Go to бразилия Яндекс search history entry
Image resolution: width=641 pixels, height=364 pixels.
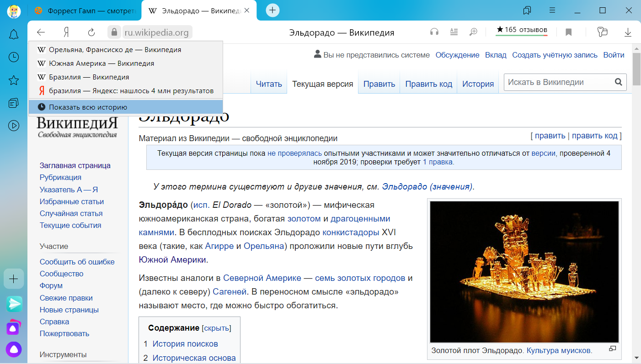point(126,91)
